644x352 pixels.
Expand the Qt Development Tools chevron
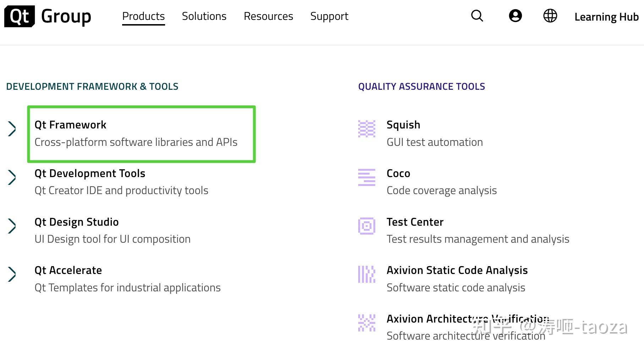[x=12, y=177]
